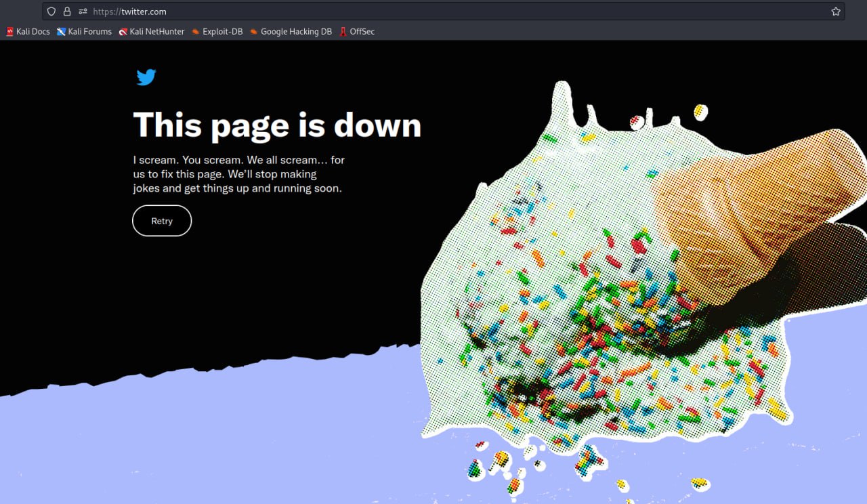Screen dimensions: 867x504
Task: Open the tracking protection shield icon
Action: [51, 12]
